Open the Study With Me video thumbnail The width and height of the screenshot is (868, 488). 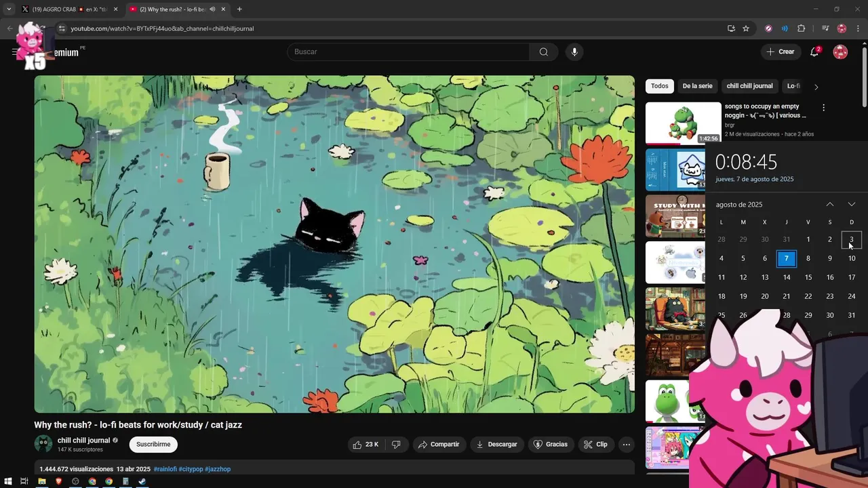pyautogui.click(x=675, y=216)
